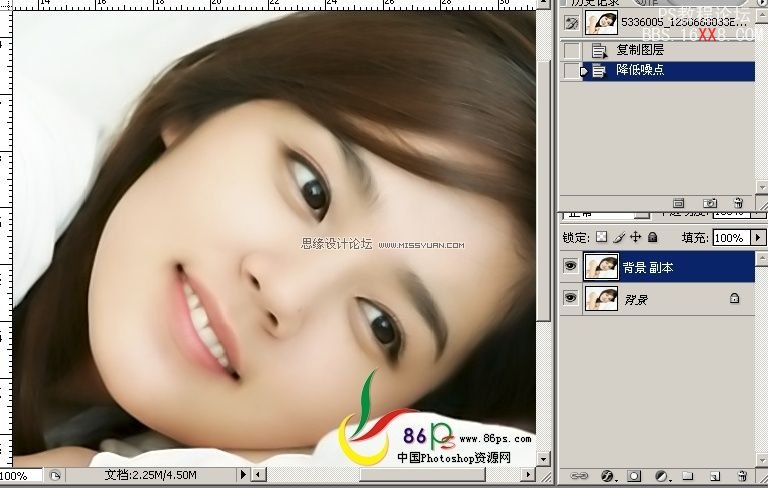
Task: Toggle visibility of the 背景 layer
Action: tap(570, 298)
